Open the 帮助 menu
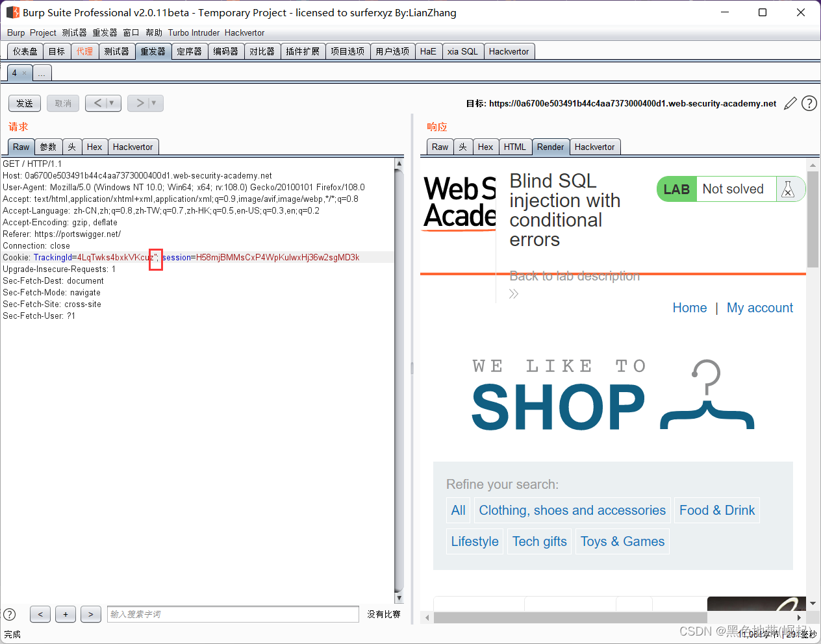This screenshot has width=821, height=644. coord(154,32)
